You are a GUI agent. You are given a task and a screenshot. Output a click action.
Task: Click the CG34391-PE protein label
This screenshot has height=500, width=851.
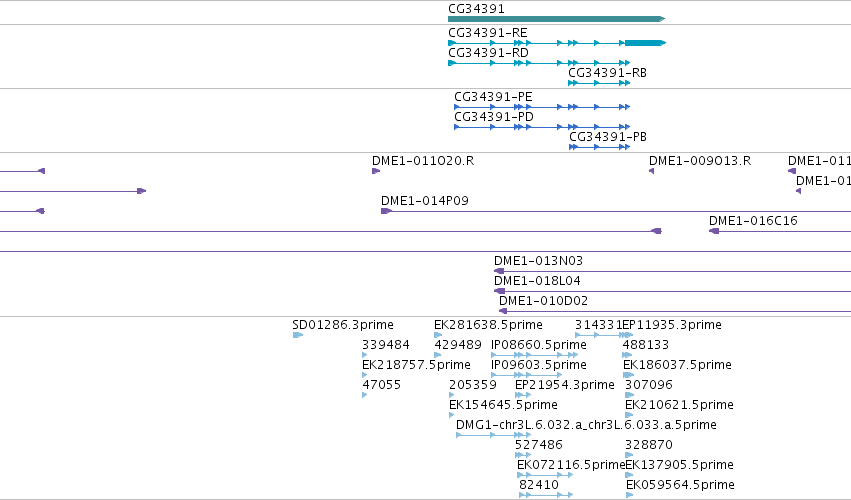[x=493, y=97]
